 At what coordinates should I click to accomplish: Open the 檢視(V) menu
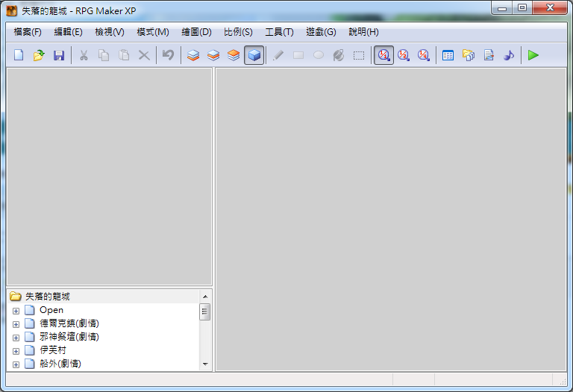(x=110, y=32)
